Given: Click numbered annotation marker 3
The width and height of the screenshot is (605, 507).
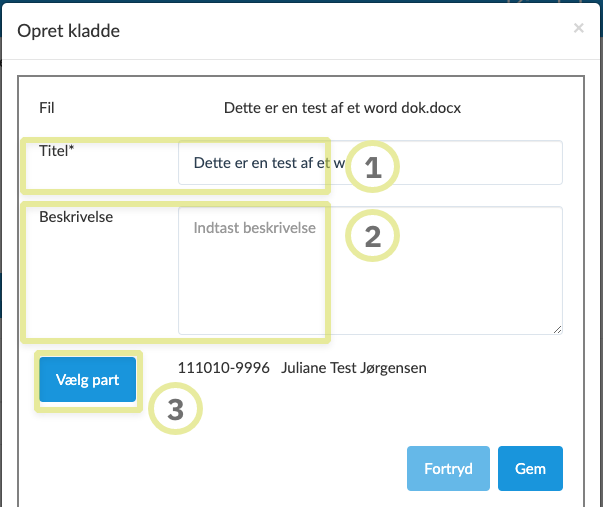Looking at the screenshot, I should click(175, 410).
